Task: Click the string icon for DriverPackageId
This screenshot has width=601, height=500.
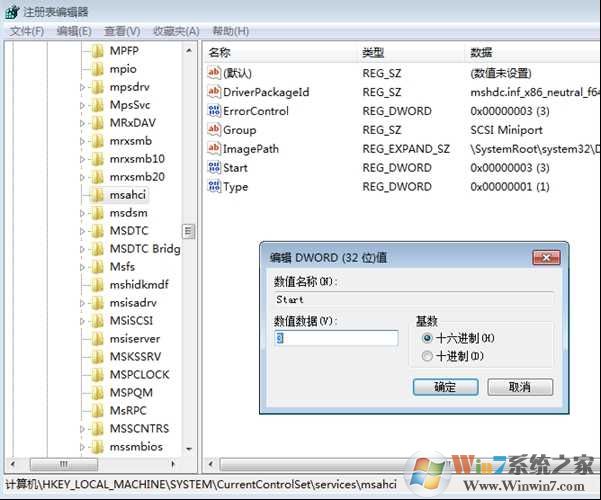Action: point(214,92)
